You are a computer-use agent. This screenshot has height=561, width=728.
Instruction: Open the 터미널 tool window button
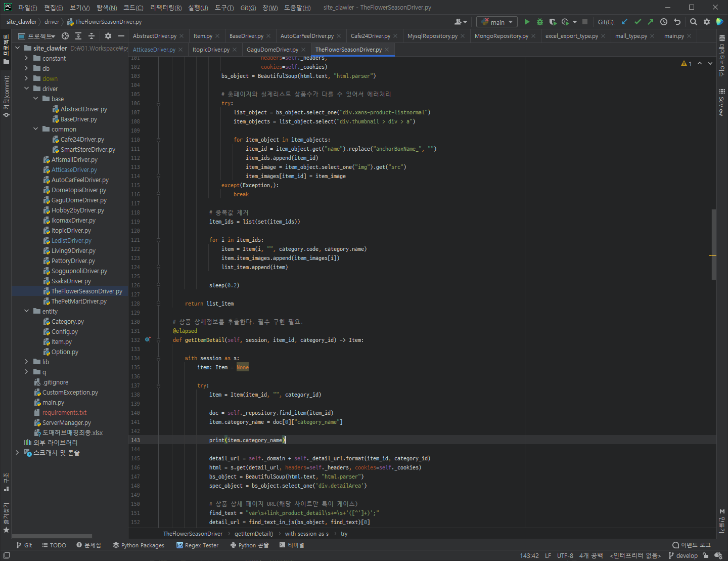tap(292, 545)
